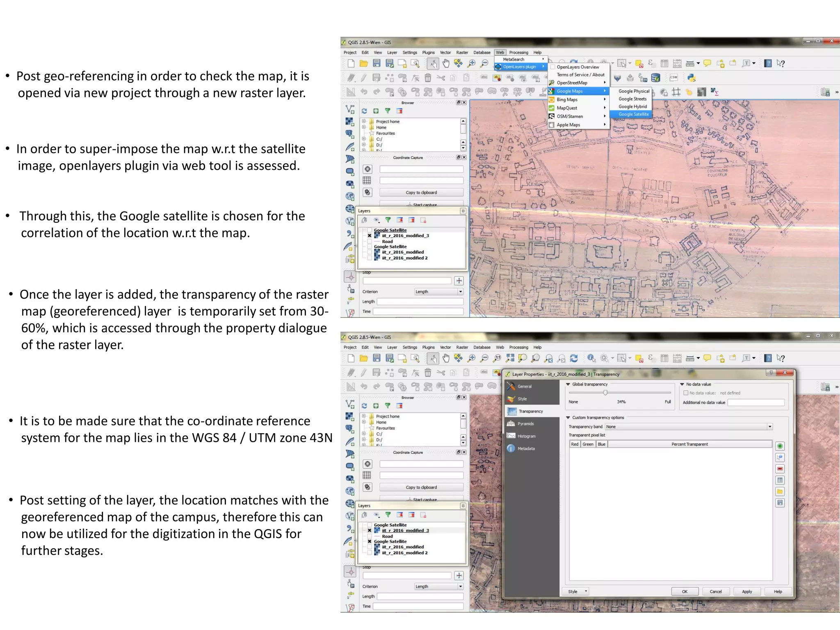Screen dimensions: 840x630
Task: Collapse Custom transparency options section
Action: 568,418
